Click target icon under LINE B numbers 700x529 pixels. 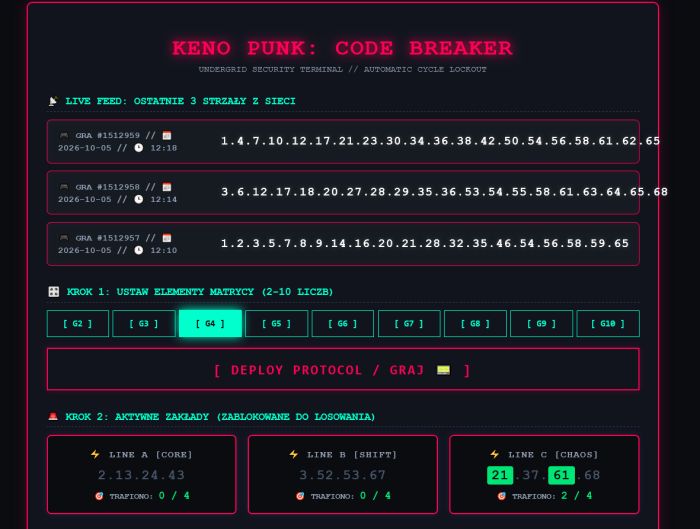300,496
